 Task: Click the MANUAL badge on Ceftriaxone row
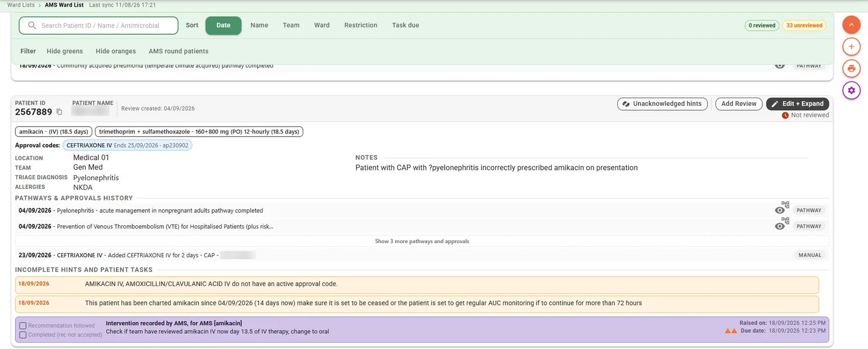[810, 255]
